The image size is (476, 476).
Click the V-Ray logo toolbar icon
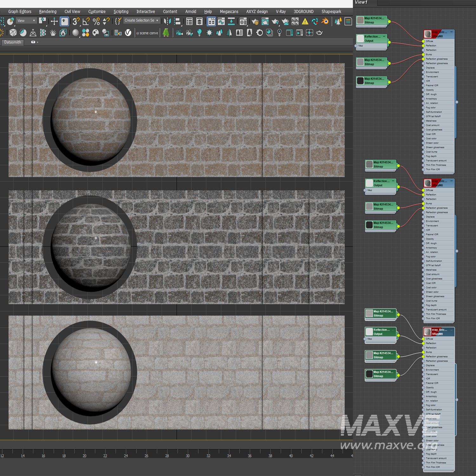coord(128,33)
